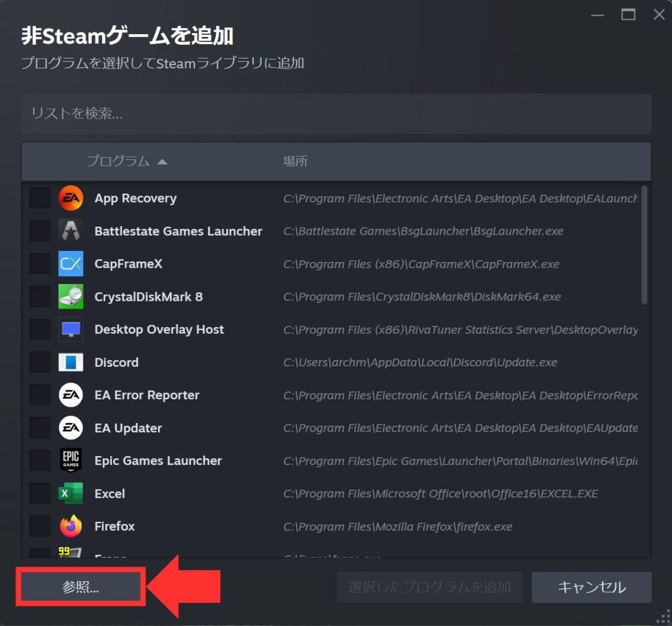672x626 pixels.
Task: Click the Discord application icon
Action: [x=72, y=362]
